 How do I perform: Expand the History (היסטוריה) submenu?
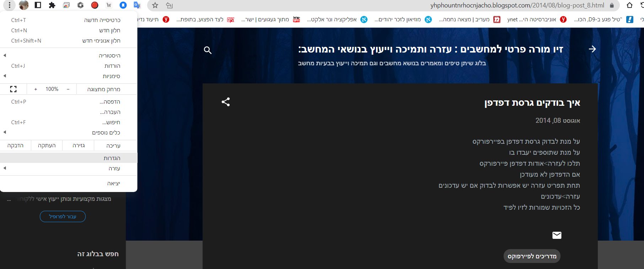pyautogui.click(x=68, y=56)
